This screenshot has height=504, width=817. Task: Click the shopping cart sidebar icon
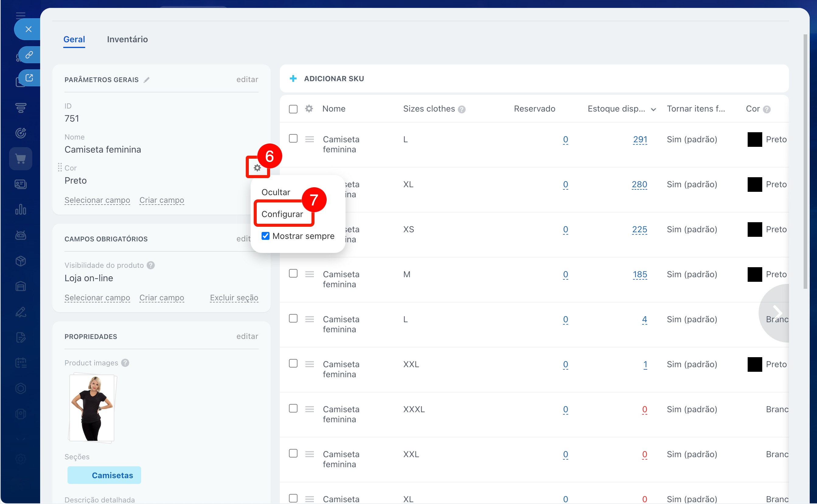tap(21, 159)
